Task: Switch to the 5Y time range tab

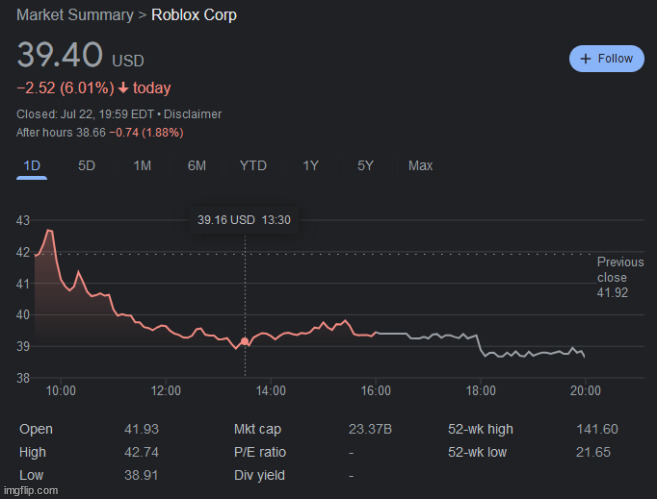Action: tap(365, 165)
